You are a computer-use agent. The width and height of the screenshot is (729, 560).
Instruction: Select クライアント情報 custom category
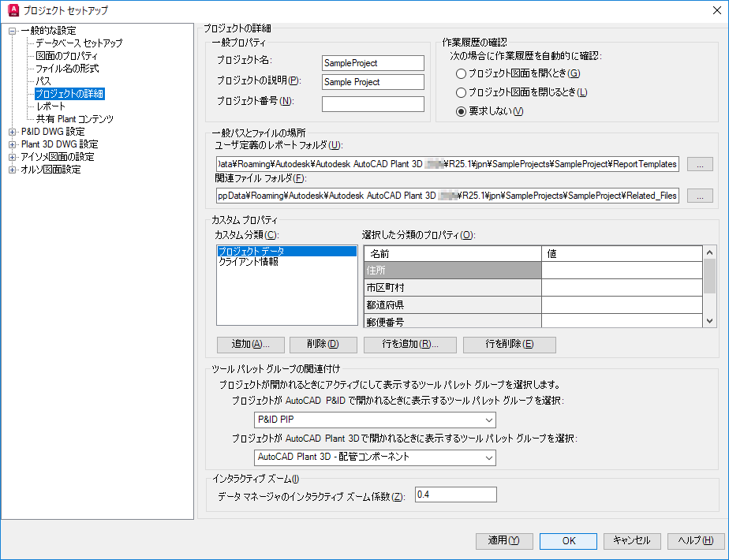(x=286, y=262)
